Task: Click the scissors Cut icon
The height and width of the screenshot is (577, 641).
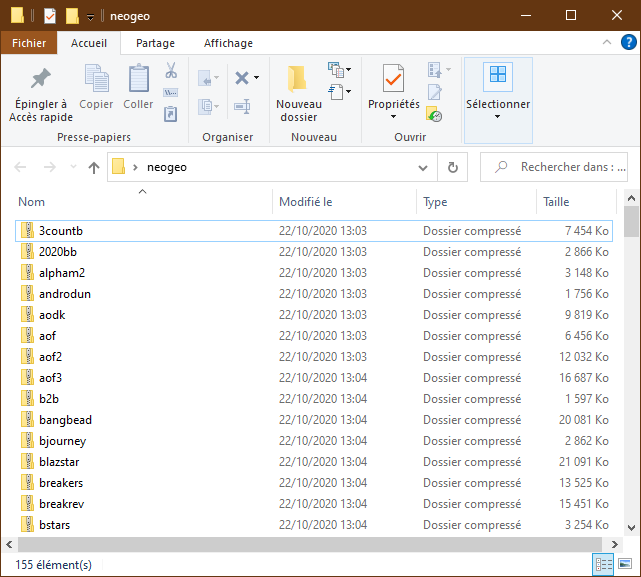Action: coord(171,70)
